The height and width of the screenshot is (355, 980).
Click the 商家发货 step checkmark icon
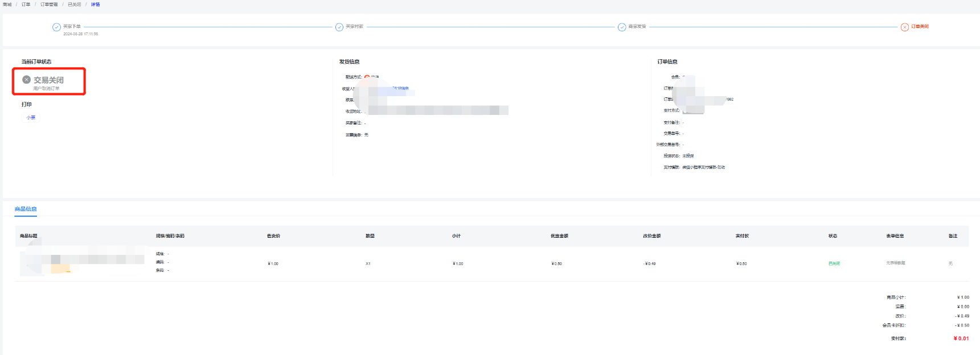click(622, 27)
